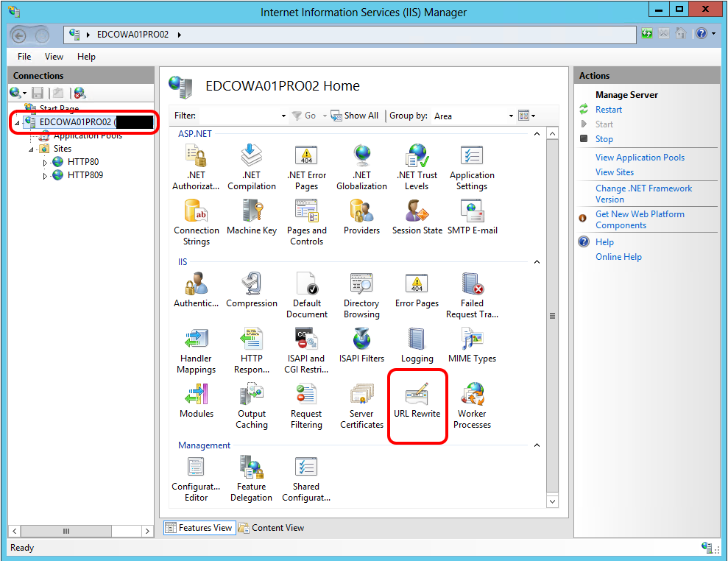Image resolution: width=728 pixels, height=561 pixels.
Task: Collapse the ASP.NET group section
Action: click(x=537, y=134)
